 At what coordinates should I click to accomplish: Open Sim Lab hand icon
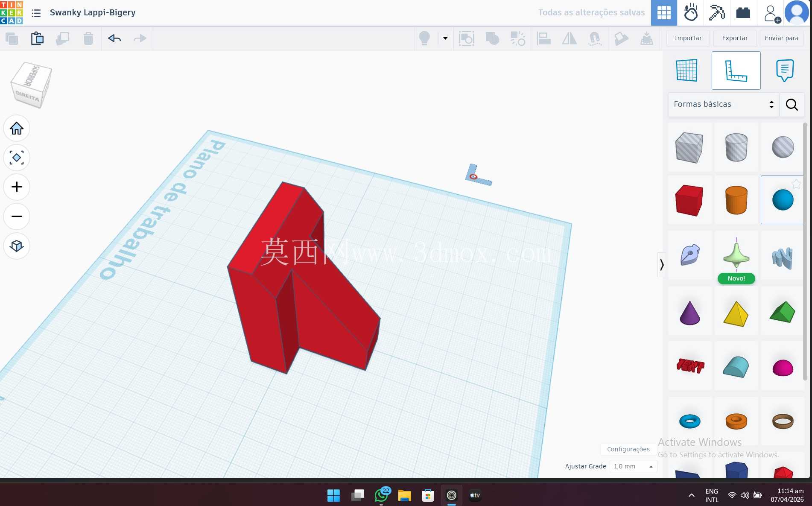click(690, 13)
